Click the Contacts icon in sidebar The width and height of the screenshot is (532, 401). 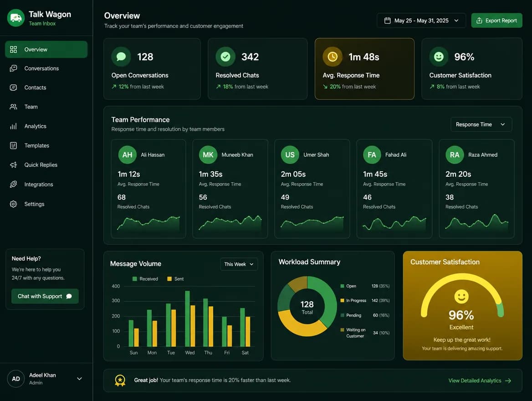(x=13, y=87)
